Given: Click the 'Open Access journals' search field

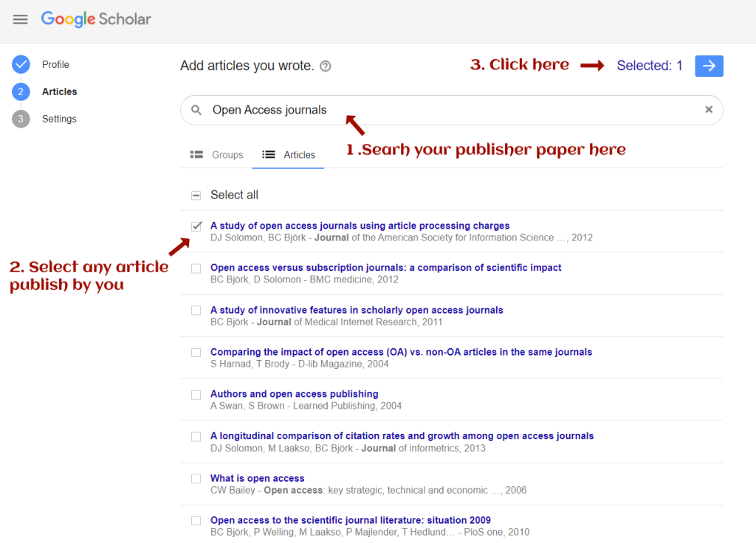Looking at the screenshot, I should pos(451,110).
